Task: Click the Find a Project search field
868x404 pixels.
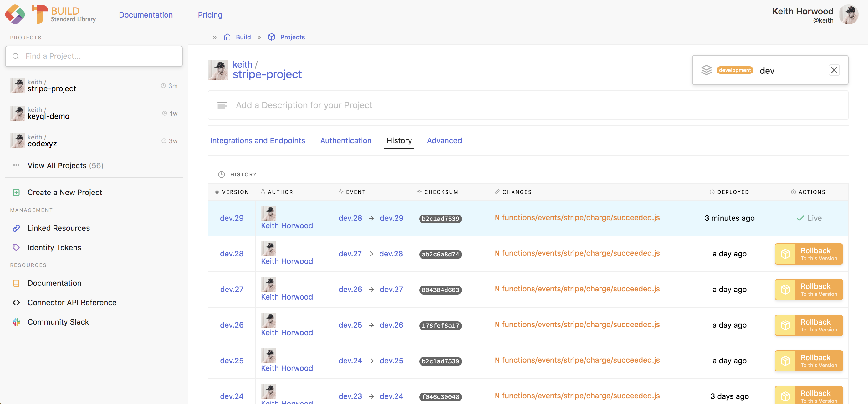Action: pos(94,56)
